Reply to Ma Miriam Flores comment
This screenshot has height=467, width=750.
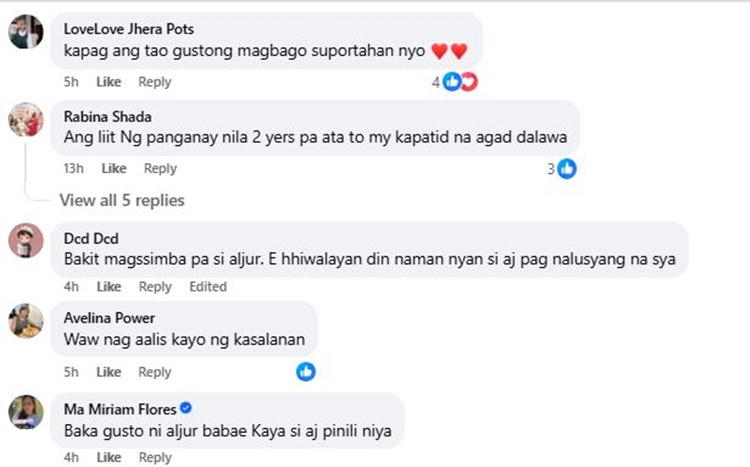[x=155, y=458]
